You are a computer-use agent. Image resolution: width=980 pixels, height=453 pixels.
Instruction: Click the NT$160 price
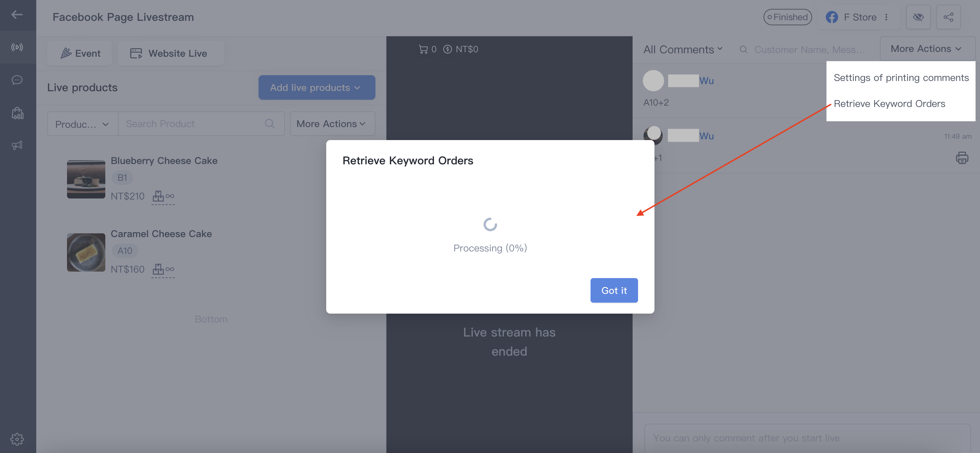[128, 270]
